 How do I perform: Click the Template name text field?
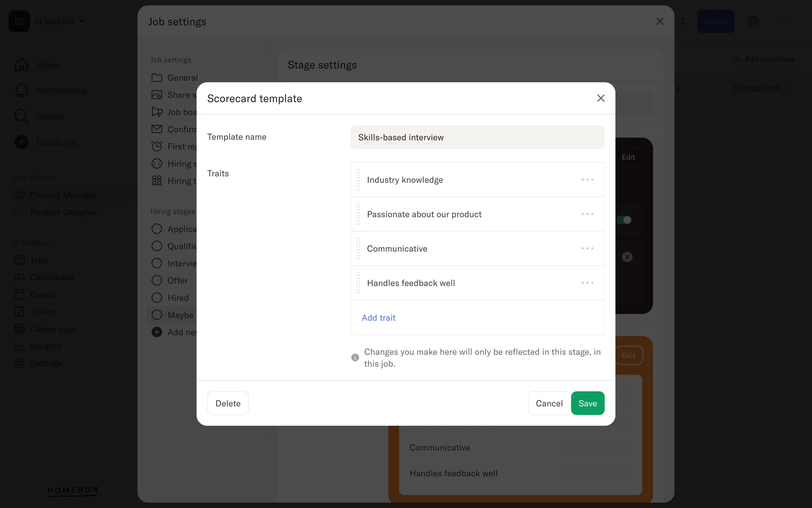[x=477, y=138]
